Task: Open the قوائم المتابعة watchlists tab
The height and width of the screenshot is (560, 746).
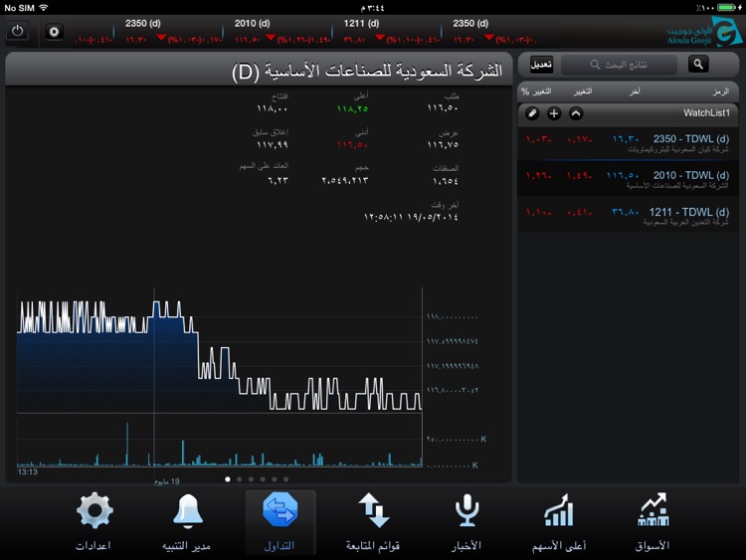Action: click(x=373, y=522)
